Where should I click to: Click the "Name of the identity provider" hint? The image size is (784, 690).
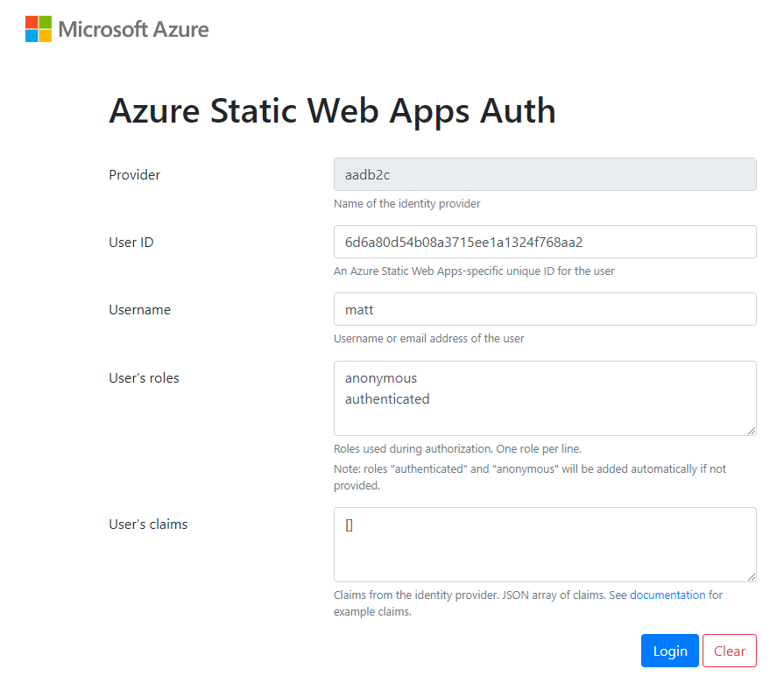click(x=407, y=204)
